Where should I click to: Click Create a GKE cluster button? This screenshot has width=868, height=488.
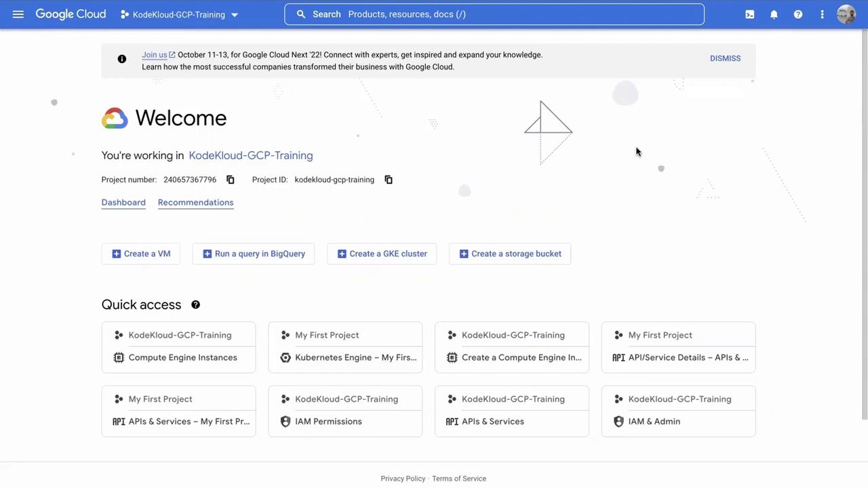point(382,253)
